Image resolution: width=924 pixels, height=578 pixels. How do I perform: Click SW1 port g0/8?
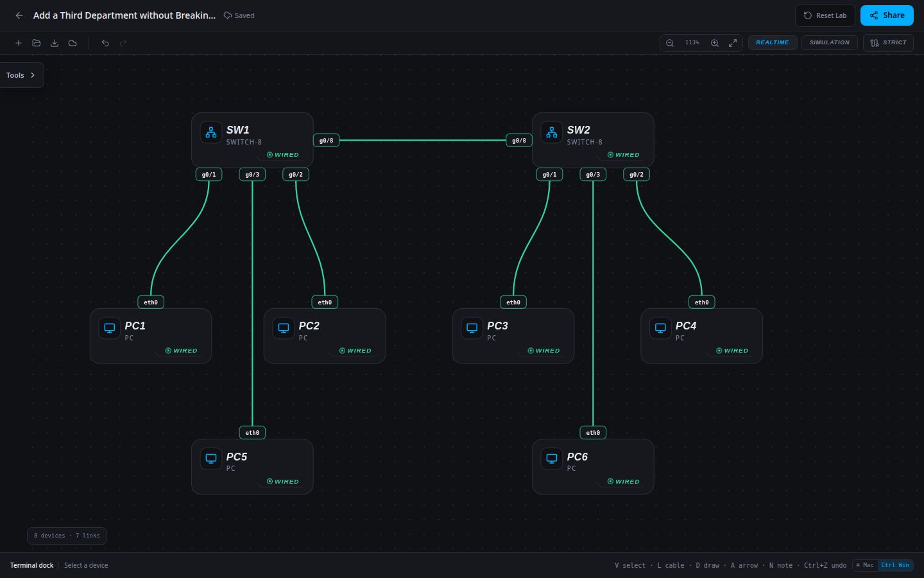pos(326,141)
